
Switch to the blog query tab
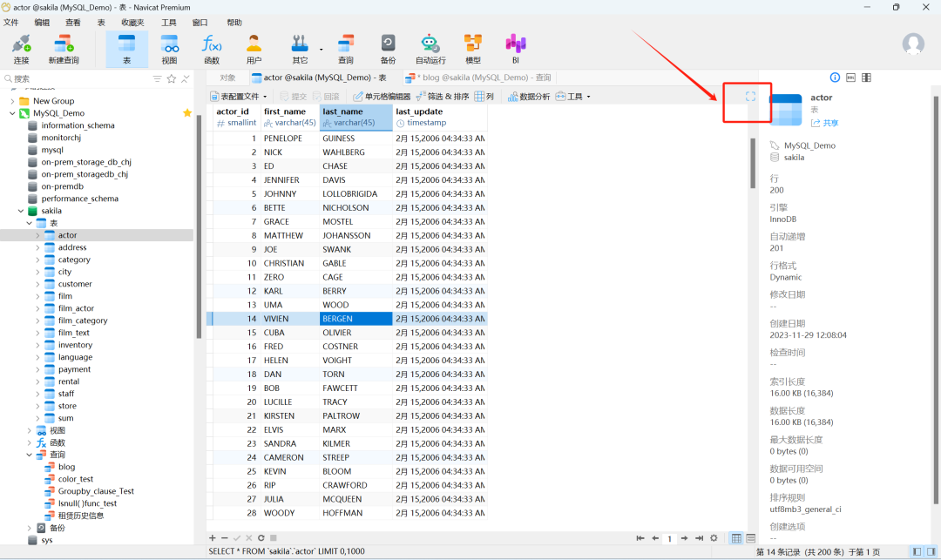pyautogui.click(x=477, y=78)
